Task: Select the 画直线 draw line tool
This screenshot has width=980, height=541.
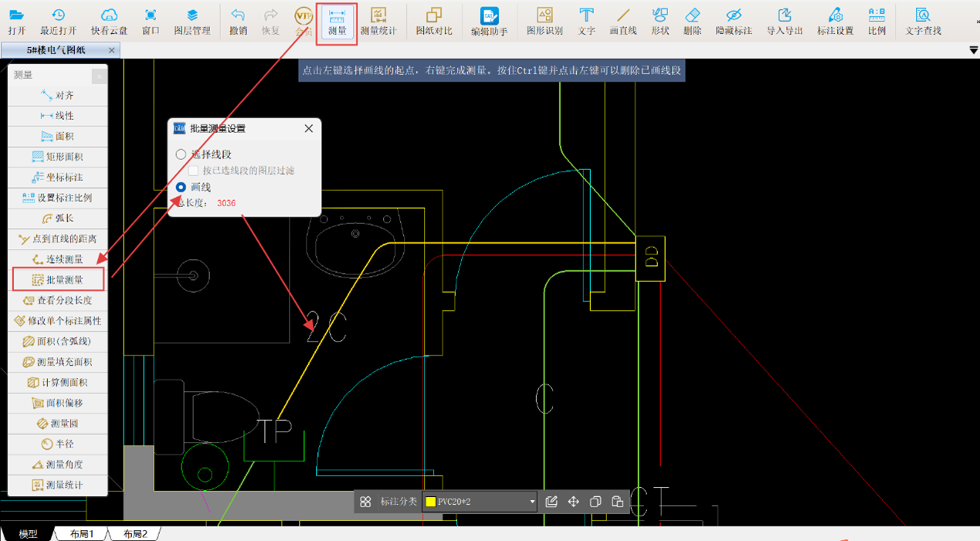Action: tap(622, 21)
